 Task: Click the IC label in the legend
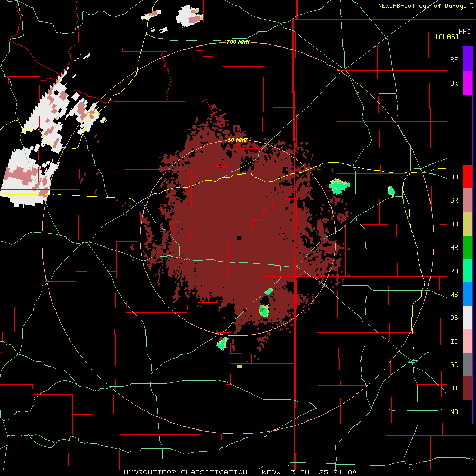tap(454, 342)
